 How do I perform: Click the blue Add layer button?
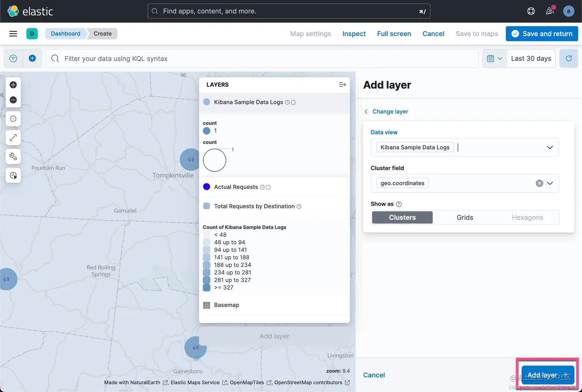548,375
